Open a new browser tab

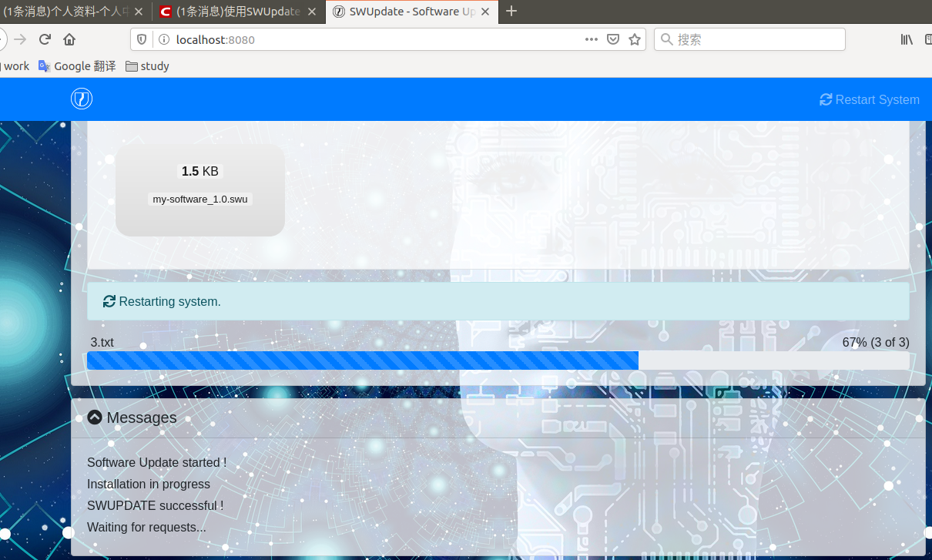click(511, 12)
